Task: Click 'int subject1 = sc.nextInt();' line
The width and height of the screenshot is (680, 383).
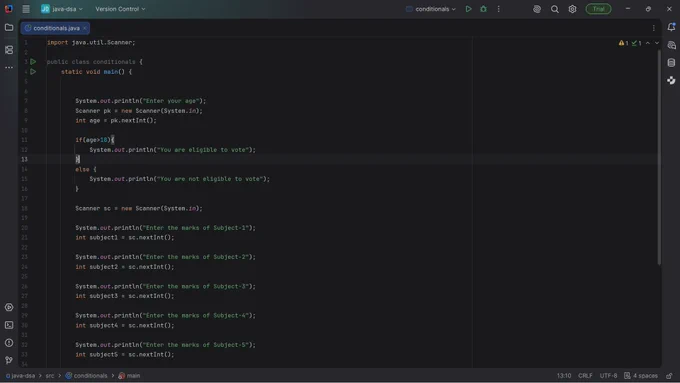Action: [124, 237]
